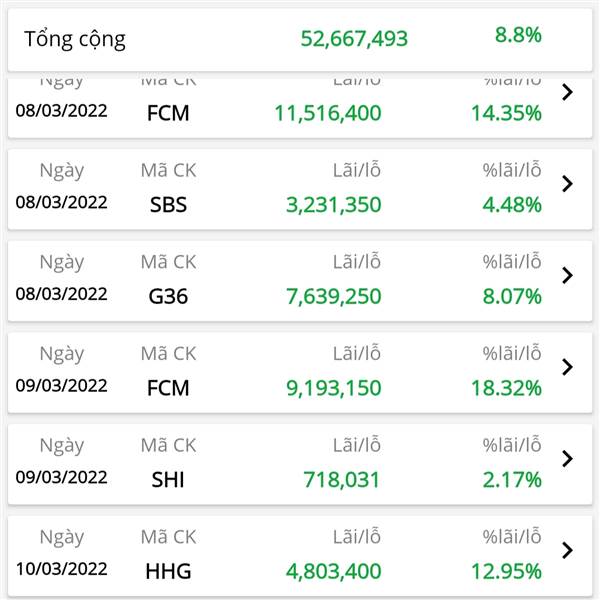Select stock code HHG
600x600 pixels.
click(168, 571)
